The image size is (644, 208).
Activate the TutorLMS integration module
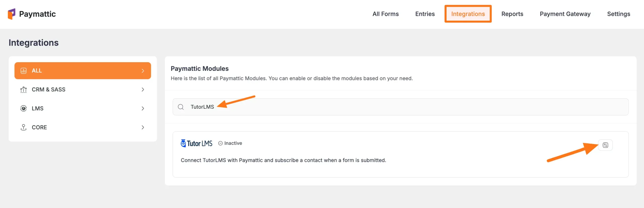click(x=605, y=145)
